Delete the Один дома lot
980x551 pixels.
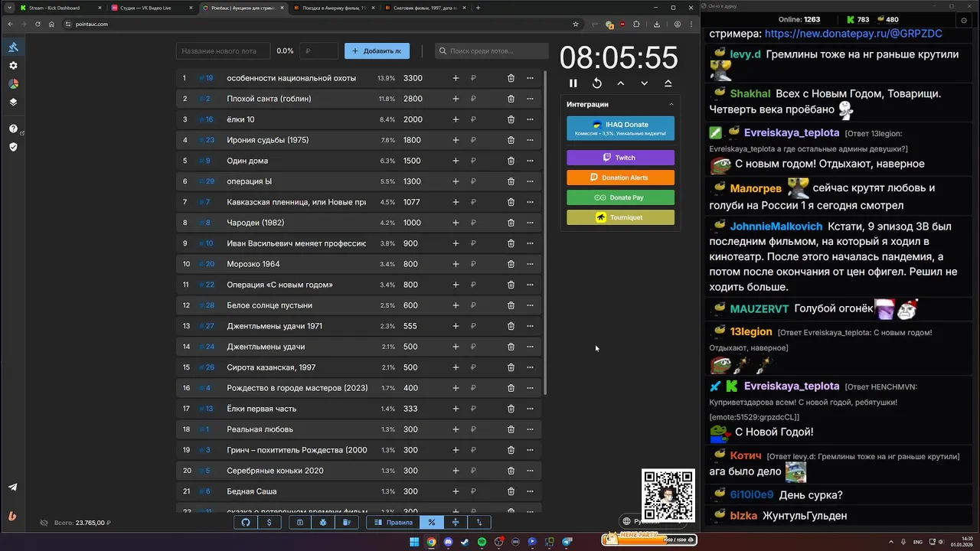click(x=511, y=161)
